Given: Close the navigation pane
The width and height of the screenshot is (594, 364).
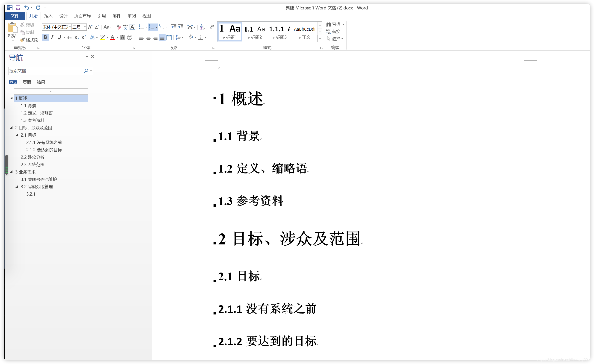Looking at the screenshot, I should pyautogui.click(x=92, y=56).
